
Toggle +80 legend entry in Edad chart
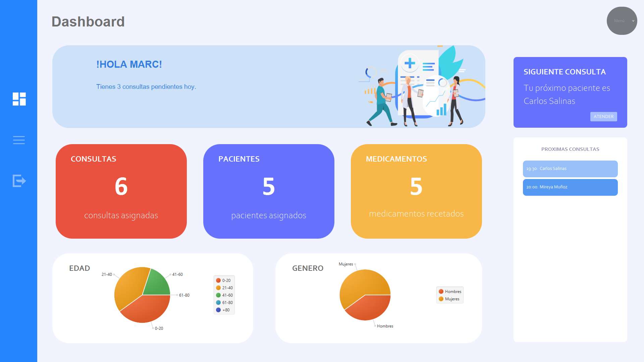point(226,310)
